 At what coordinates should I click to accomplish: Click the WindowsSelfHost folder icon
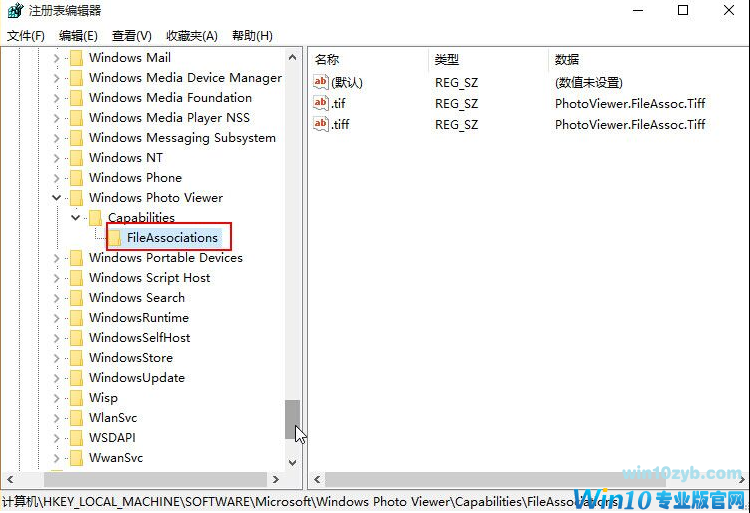[x=77, y=338]
